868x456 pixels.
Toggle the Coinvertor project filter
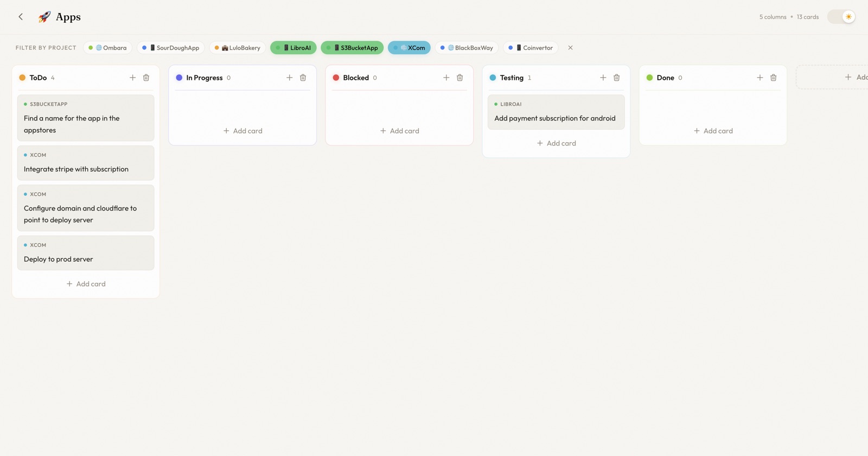coord(531,48)
